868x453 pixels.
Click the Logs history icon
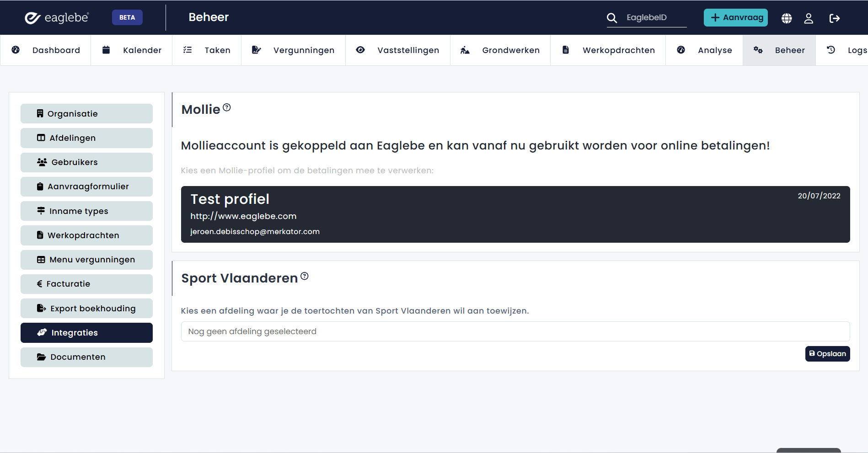pos(831,50)
